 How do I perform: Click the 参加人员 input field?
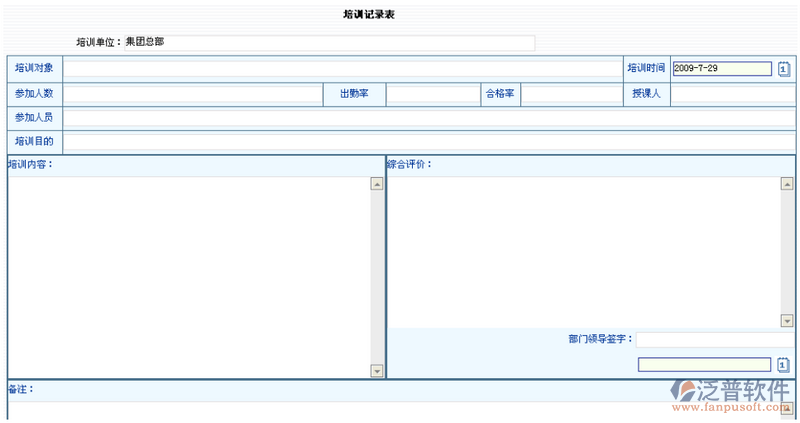[429, 118]
